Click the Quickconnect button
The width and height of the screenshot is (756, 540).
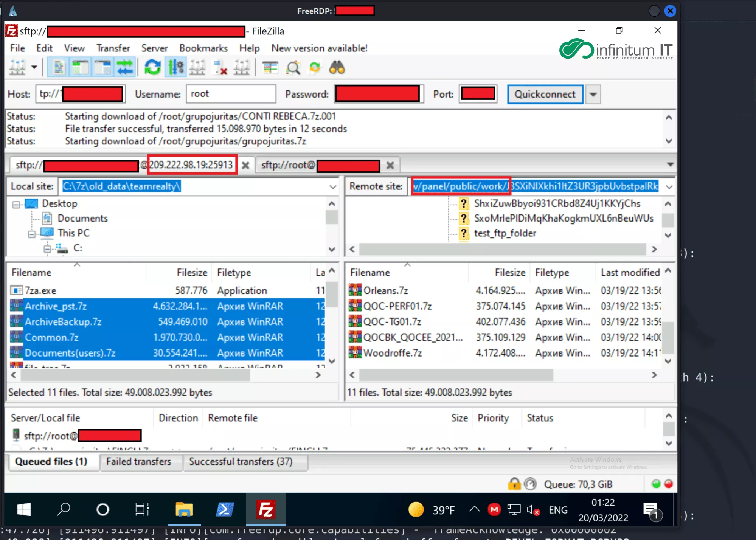pyautogui.click(x=545, y=94)
